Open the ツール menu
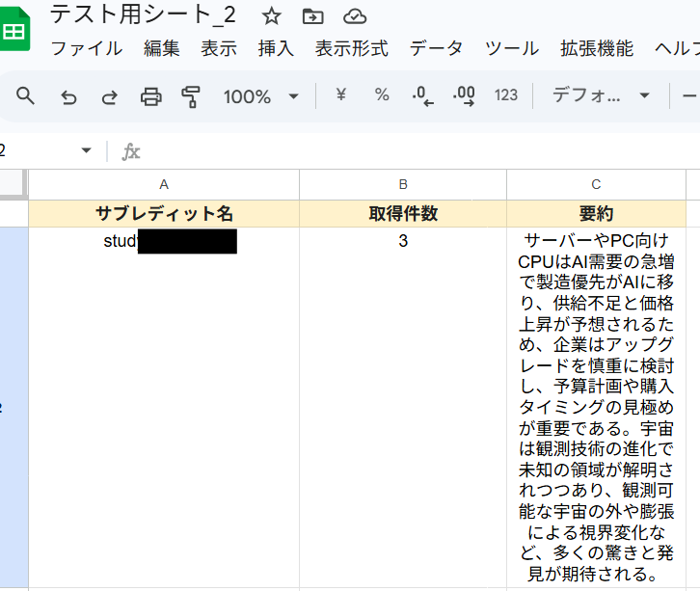The width and height of the screenshot is (700, 591). click(x=512, y=48)
